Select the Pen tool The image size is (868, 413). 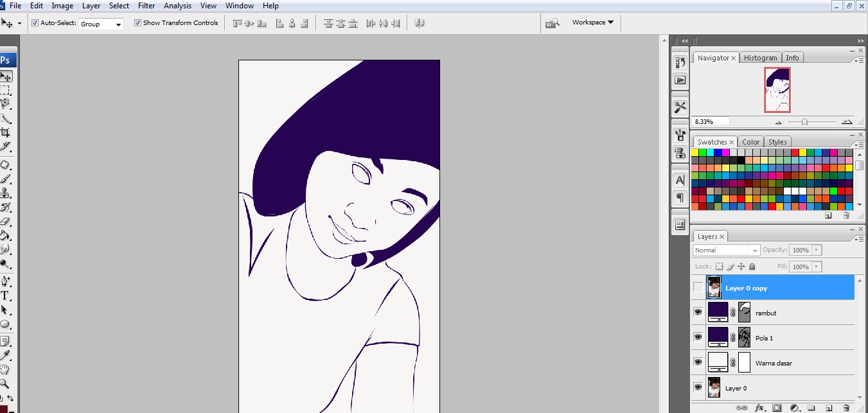5,281
